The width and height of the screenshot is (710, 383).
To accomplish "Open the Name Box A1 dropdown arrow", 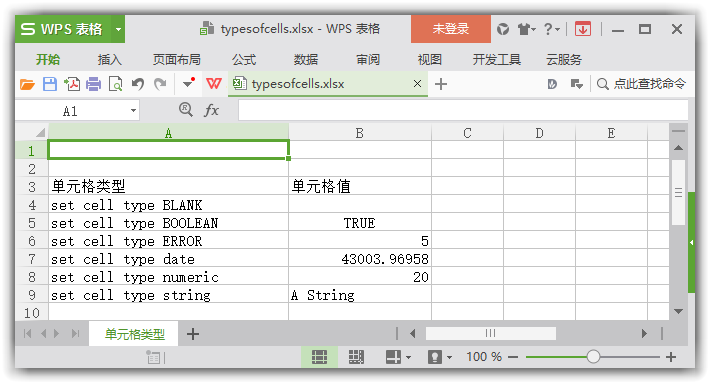I will click(133, 110).
